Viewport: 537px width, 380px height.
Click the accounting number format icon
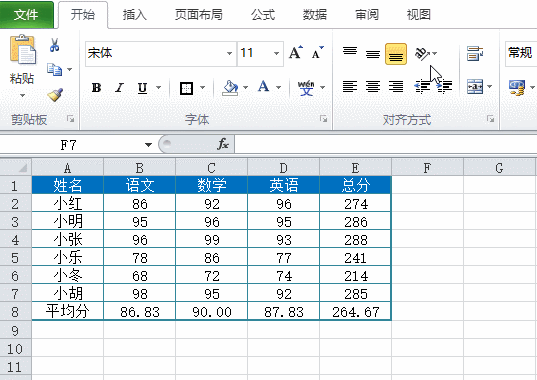pyautogui.click(x=517, y=88)
